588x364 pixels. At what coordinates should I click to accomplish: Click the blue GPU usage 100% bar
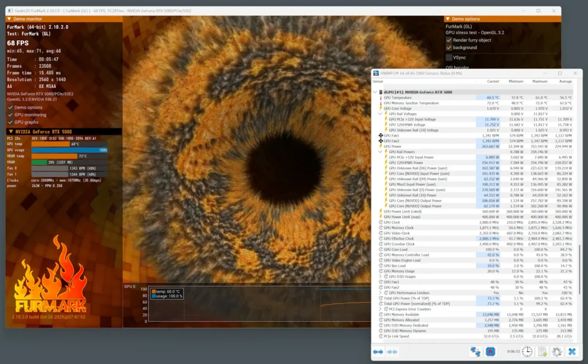[69, 150]
